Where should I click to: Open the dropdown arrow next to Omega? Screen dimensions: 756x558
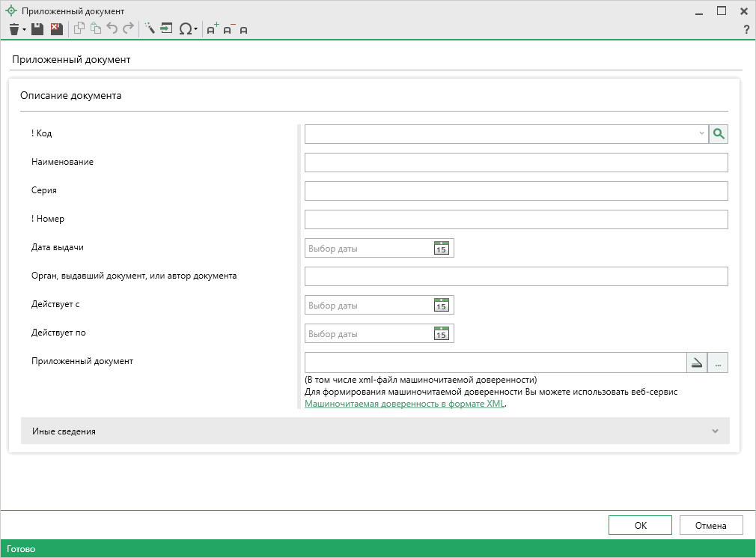point(196,29)
